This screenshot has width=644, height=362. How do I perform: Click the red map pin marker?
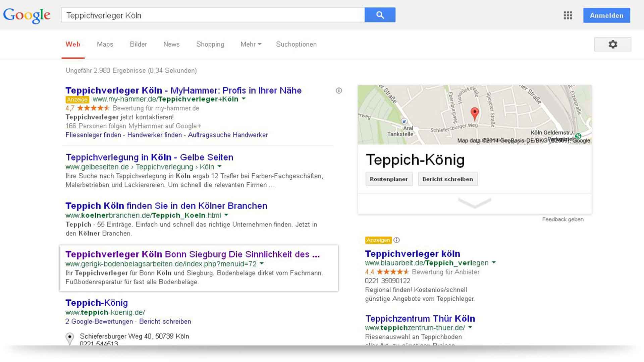click(474, 113)
